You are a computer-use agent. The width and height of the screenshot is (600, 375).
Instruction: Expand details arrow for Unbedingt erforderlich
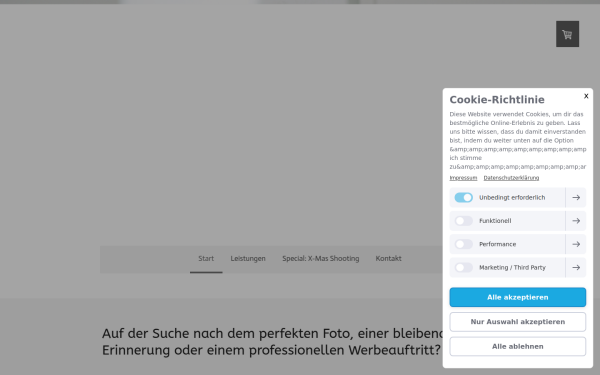coord(576,197)
